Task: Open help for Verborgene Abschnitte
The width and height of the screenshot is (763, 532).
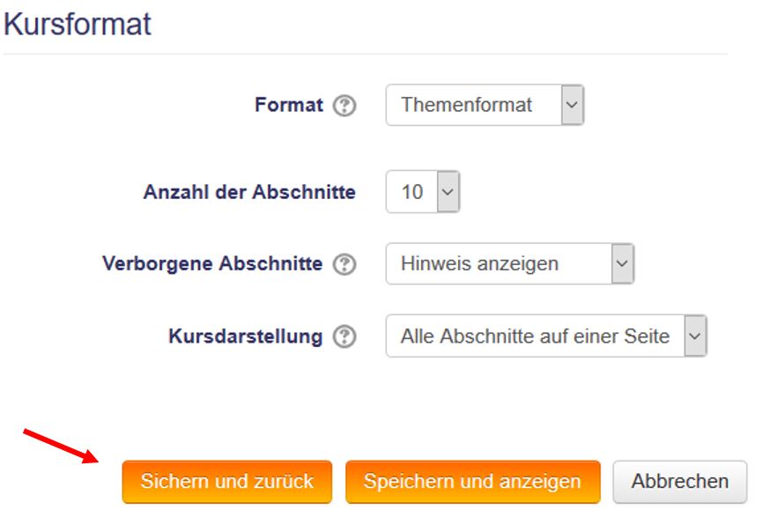Action: tap(345, 264)
